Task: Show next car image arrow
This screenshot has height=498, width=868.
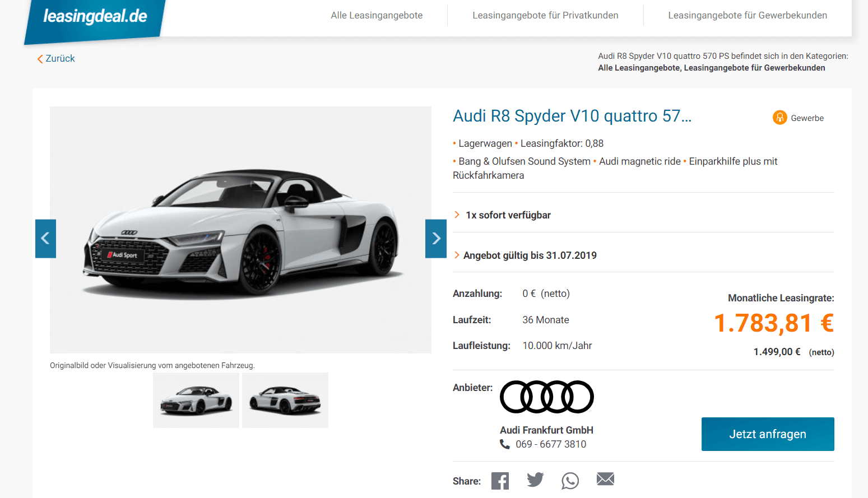Action: click(436, 239)
